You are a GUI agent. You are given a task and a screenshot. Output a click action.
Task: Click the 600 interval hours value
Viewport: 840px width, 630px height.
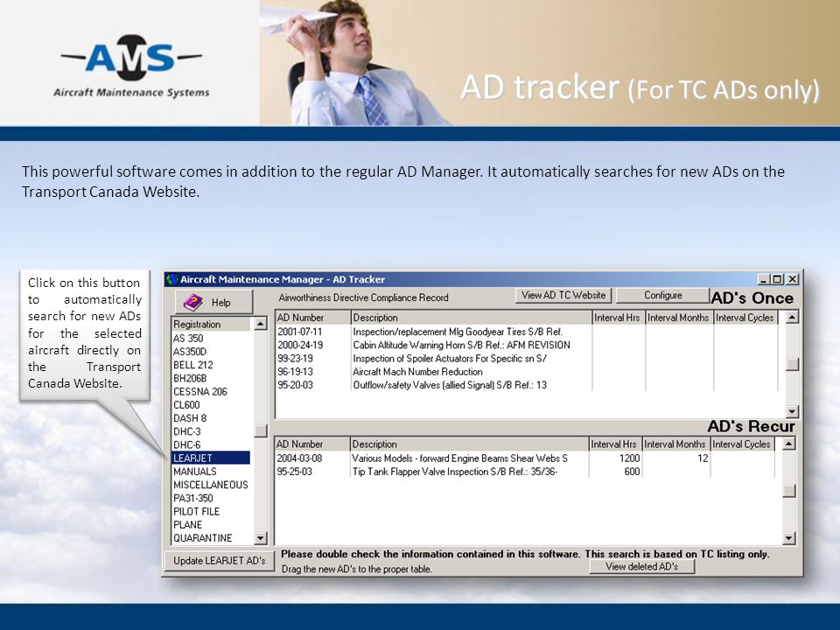632,472
